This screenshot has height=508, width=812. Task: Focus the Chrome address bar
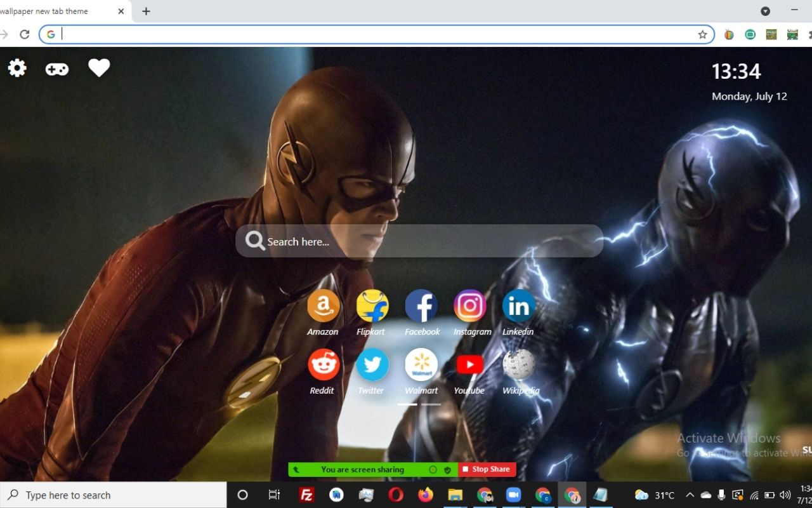click(x=377, y=34)
